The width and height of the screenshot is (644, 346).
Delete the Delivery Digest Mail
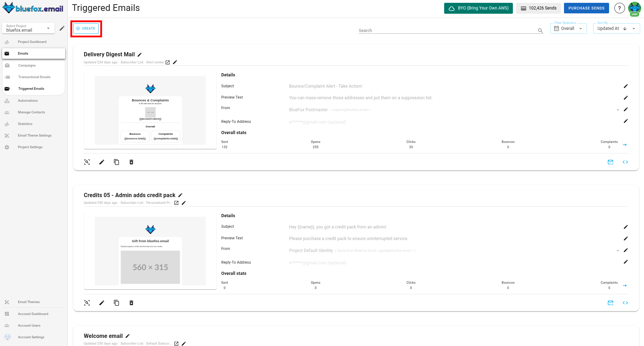(x=131, y=162)
